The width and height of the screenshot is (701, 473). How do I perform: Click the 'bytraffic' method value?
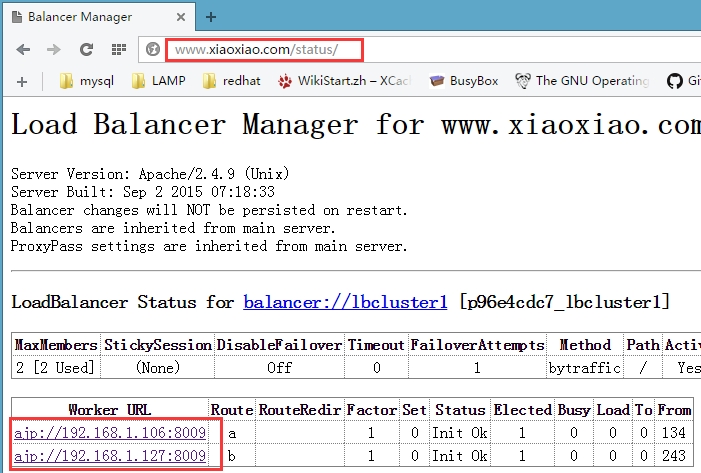pyautogui.click(x=585, y=367)
